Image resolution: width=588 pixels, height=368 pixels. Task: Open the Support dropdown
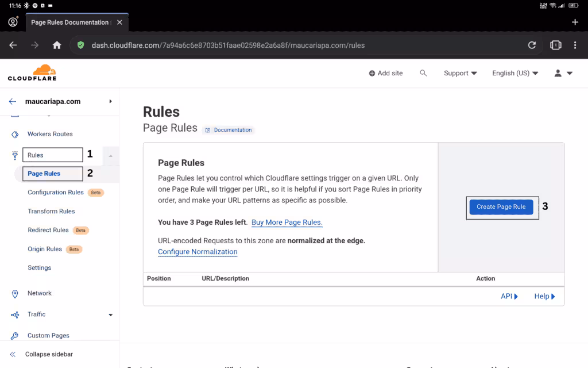461,73
